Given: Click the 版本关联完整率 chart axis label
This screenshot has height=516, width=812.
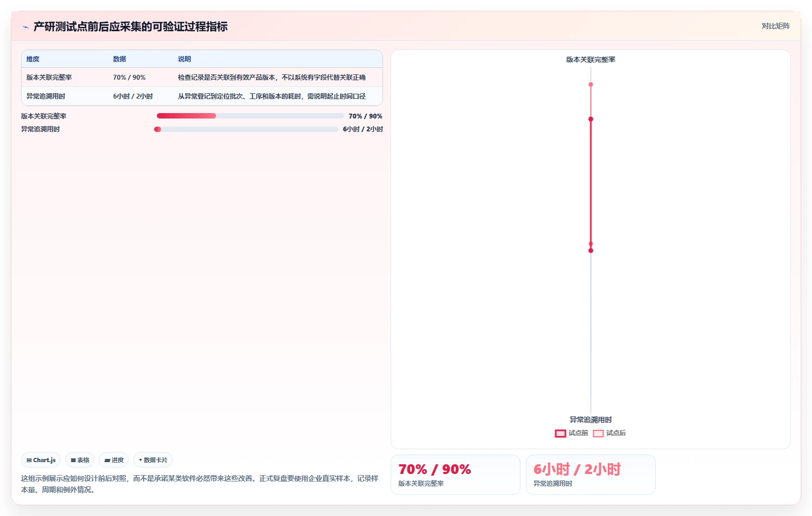Looking at the screenshot, I should [x=591, y=60].
